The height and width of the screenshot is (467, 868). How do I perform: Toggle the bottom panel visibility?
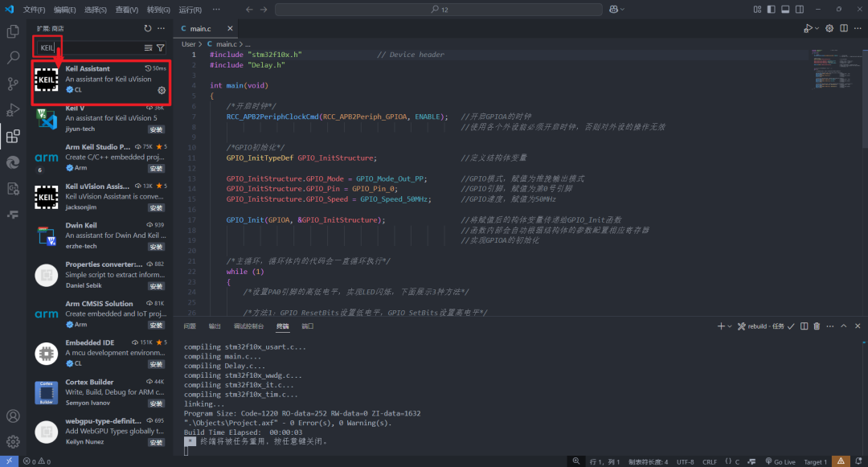[785, 10]
